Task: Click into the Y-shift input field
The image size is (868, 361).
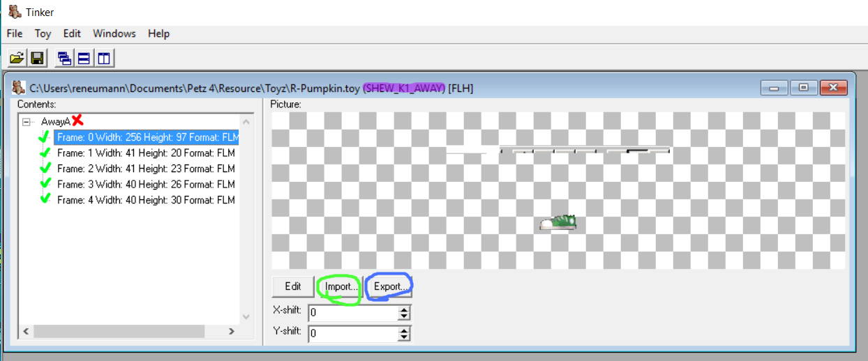Action: click(353, 333)
